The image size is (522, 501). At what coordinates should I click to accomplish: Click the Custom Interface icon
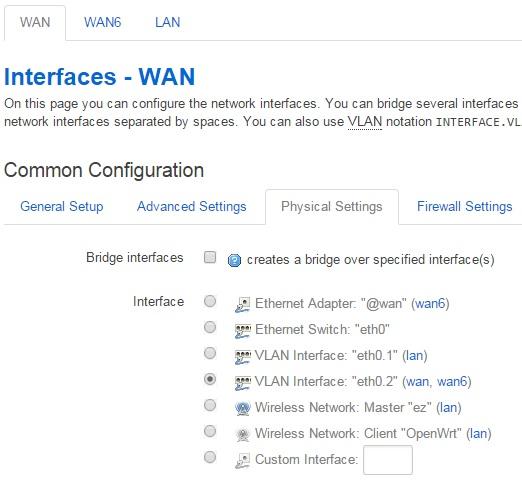click(x=242, y=460)
